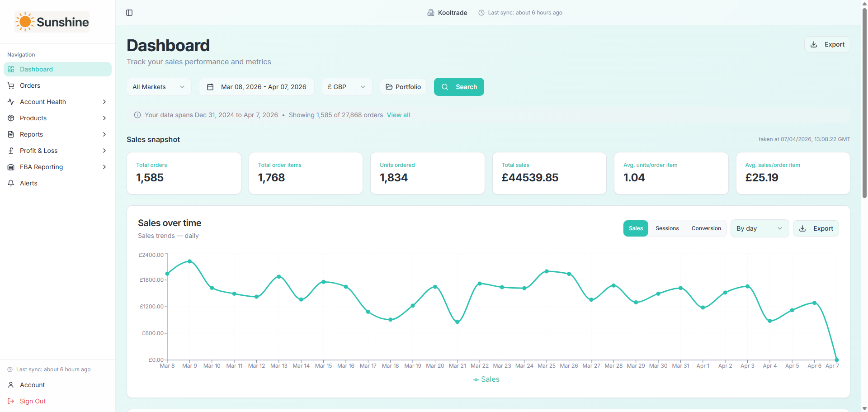Click the calendar icon in date range
868x412 pixels.
point(210,87)
